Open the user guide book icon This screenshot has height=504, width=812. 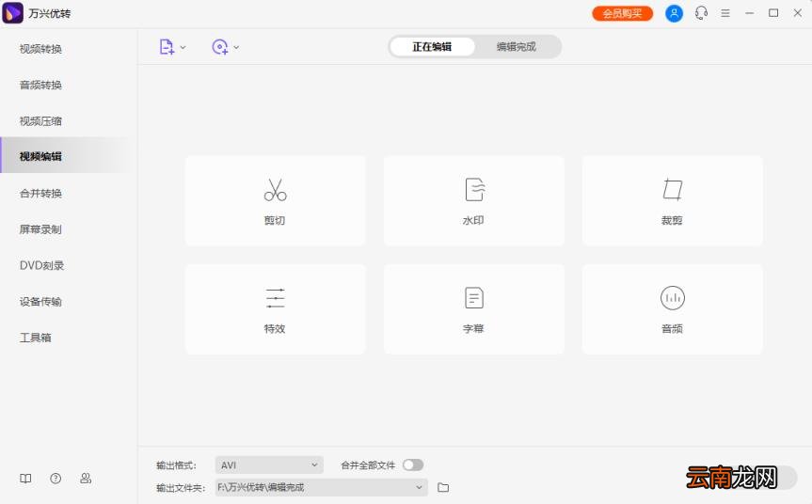coord(25,478)
